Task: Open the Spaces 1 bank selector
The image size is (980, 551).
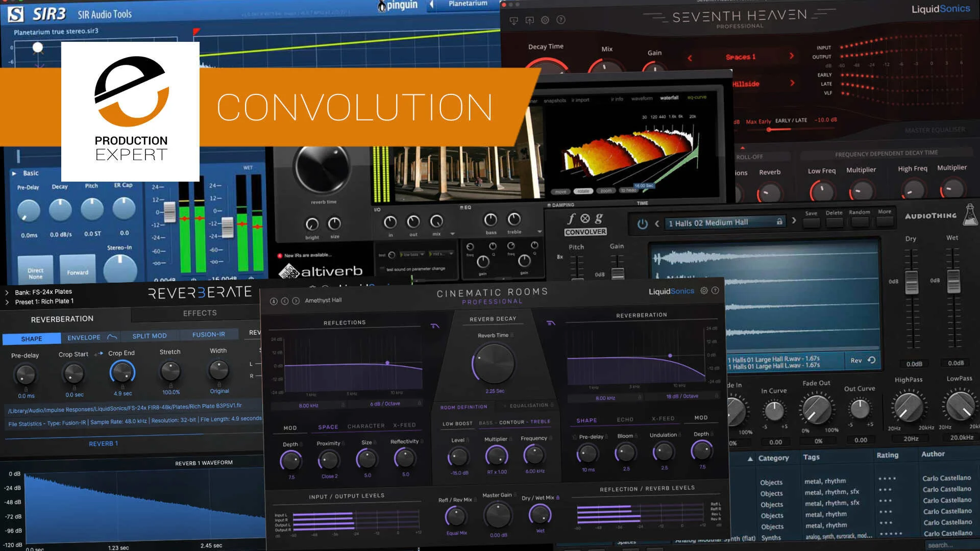Action: 741,57
